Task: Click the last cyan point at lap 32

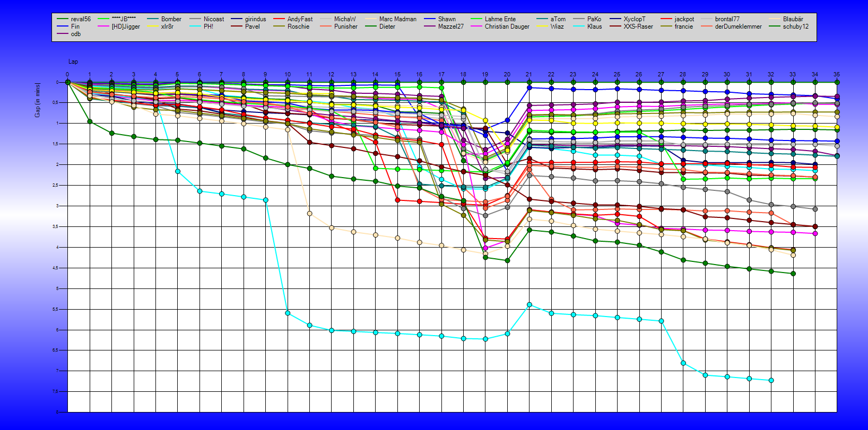Action: click(771, 380)
